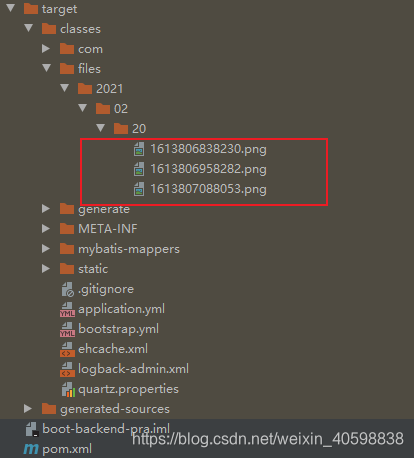Expand the META-INF folder arrow
This screenshot has width=414, height=458.
[46, 229]
